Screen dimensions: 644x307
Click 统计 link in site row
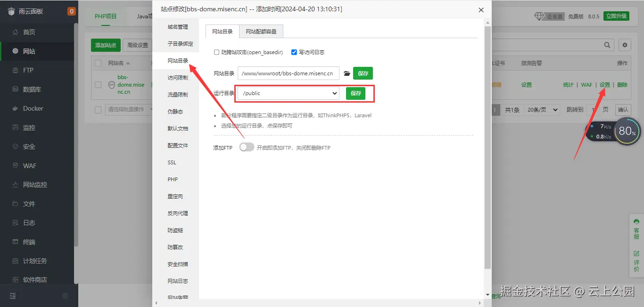coord(568,85)
